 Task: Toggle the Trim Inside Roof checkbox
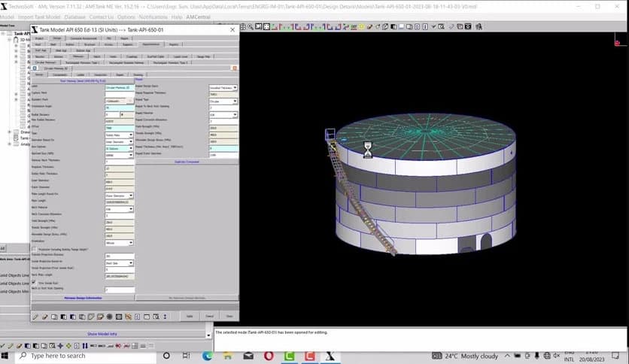[35, 283]
